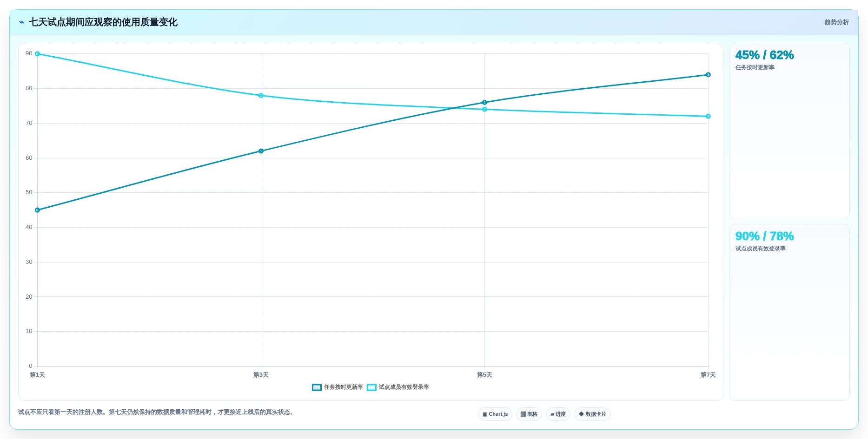Click the 90 y-axis tick label

(x=29, y=53)
